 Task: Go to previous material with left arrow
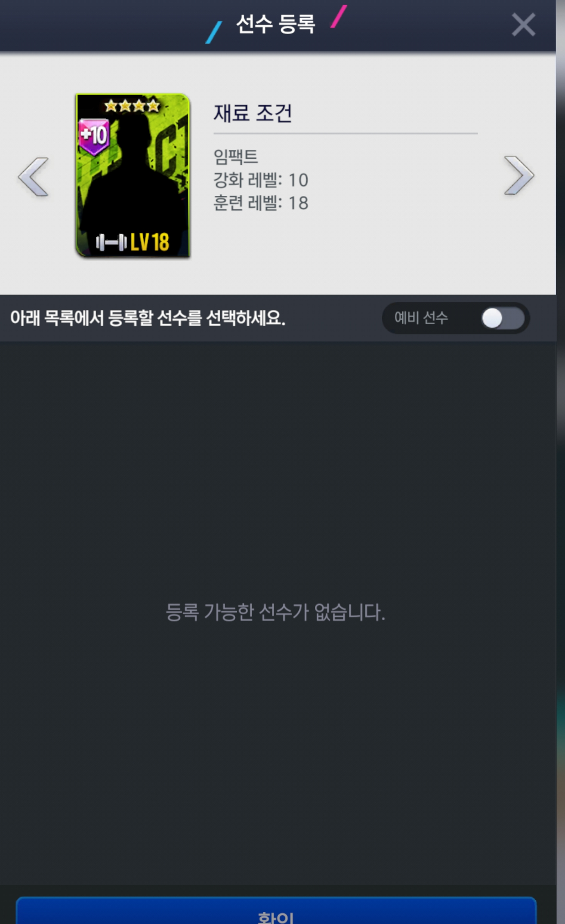click(x=33, y=177)
